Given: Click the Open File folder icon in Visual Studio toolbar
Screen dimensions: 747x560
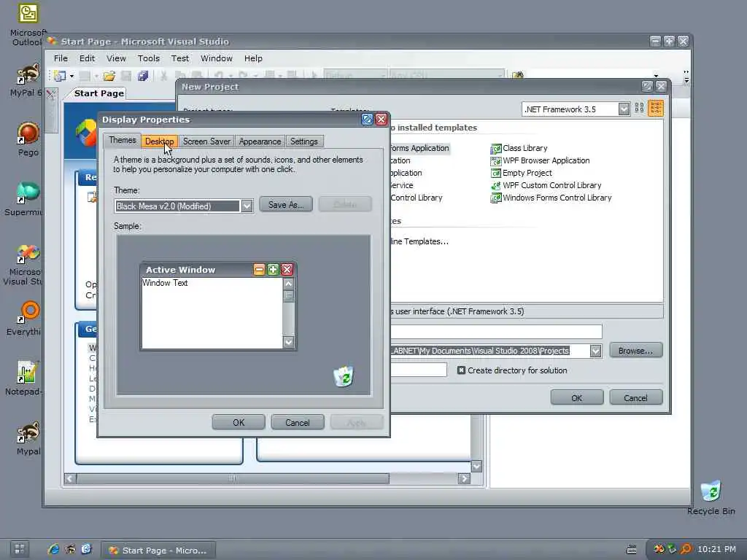Looking at the screenshot, I should 109,76.
